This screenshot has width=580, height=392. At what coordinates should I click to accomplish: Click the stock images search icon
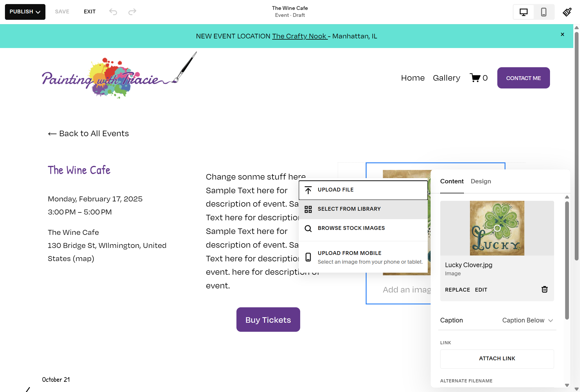click(308, 228)
